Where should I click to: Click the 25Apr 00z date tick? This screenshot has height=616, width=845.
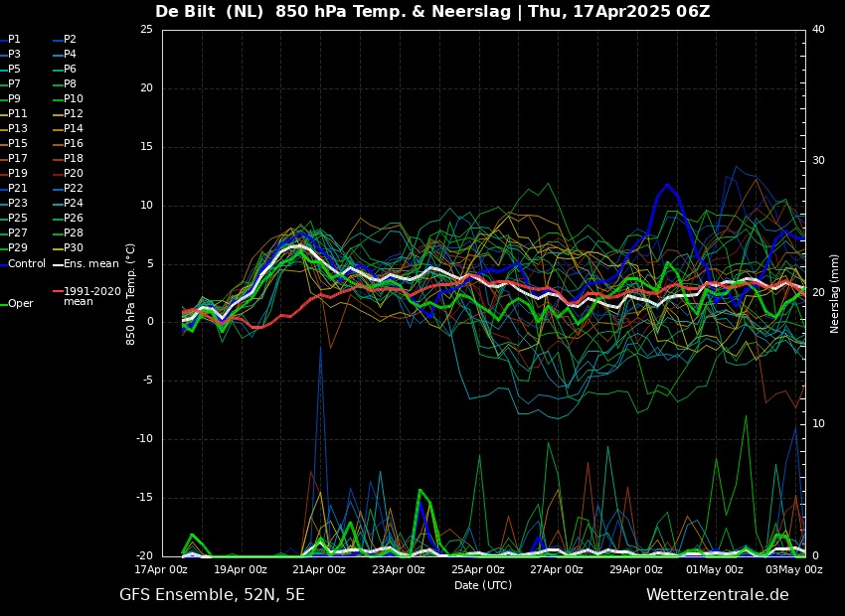coord(478,569)
